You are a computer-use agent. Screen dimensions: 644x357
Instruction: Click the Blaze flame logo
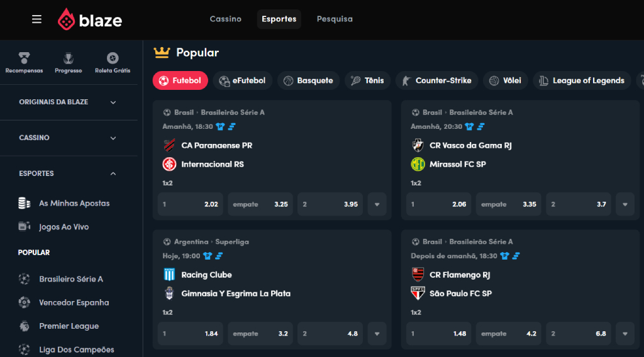66,19
